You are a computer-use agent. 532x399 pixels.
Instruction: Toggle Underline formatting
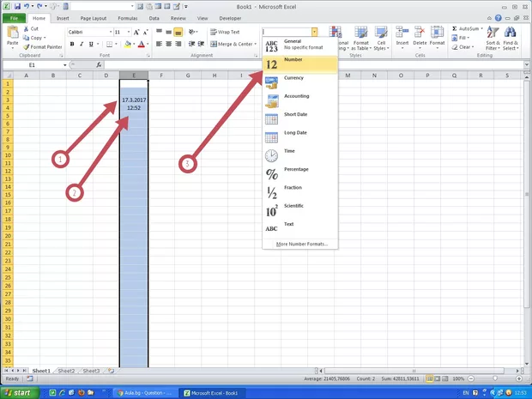(91, 44)
